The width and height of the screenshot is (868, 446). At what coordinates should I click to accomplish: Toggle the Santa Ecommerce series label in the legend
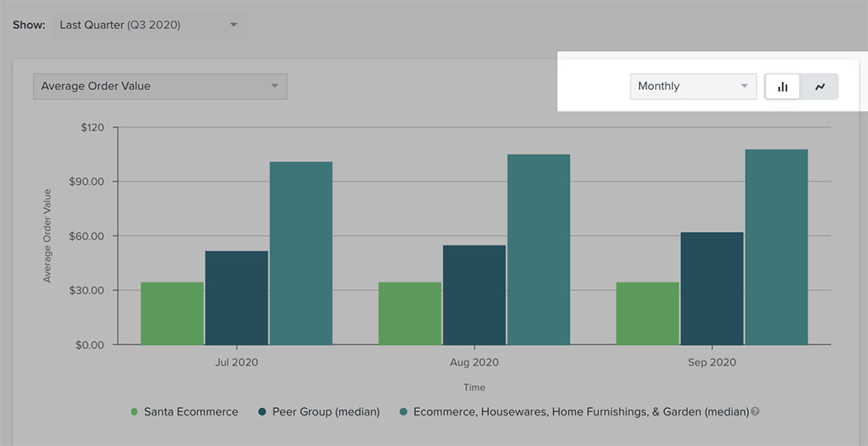click(191, 411)
